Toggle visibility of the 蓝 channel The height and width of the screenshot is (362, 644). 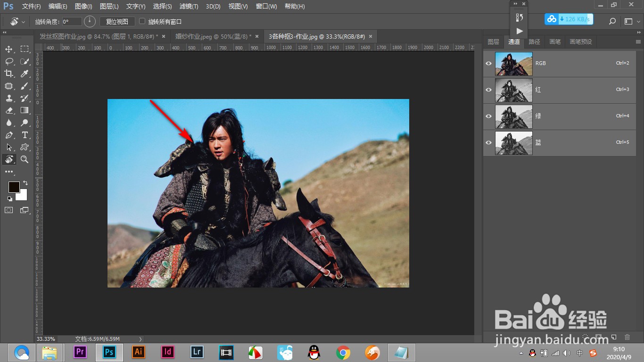[x=488, y=142]
